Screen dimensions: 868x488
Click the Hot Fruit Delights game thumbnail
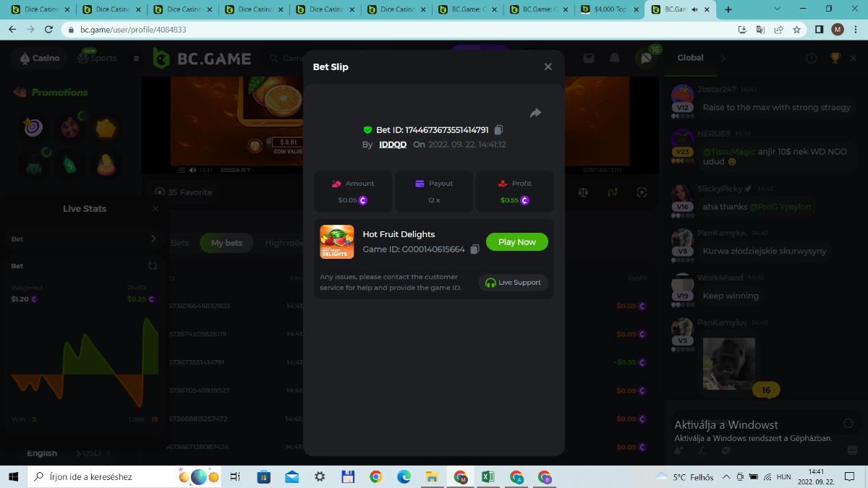pyautogui.click(x=337, y=242)
